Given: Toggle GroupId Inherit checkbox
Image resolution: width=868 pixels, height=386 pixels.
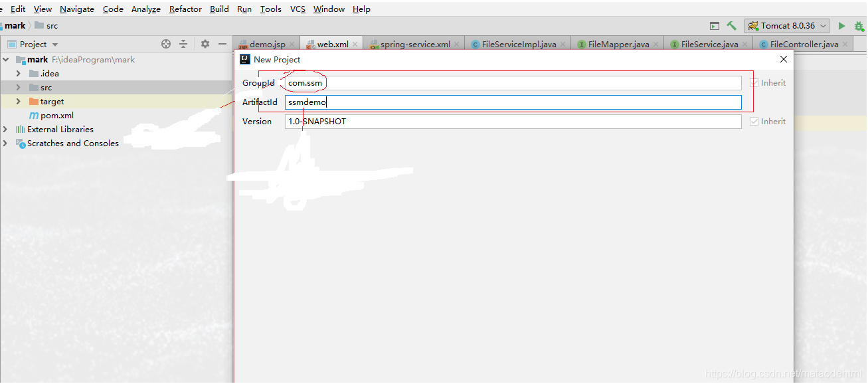Looking at the screenshot, I should [754, 83].
